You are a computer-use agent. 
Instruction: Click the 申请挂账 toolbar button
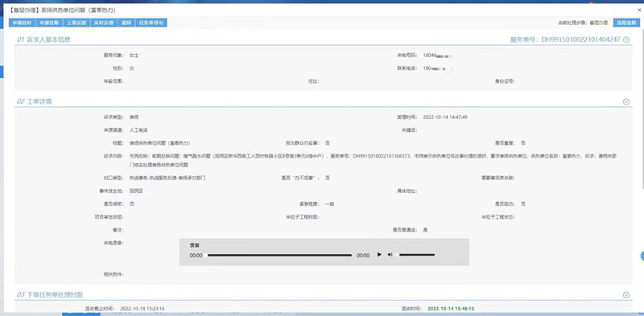pyautogui.click(x=49, y=23)
